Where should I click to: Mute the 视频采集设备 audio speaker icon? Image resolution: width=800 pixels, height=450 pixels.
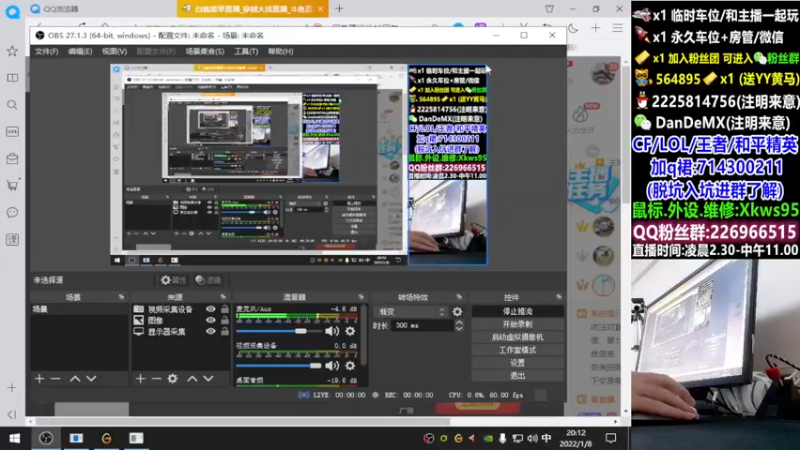point(332,365)
